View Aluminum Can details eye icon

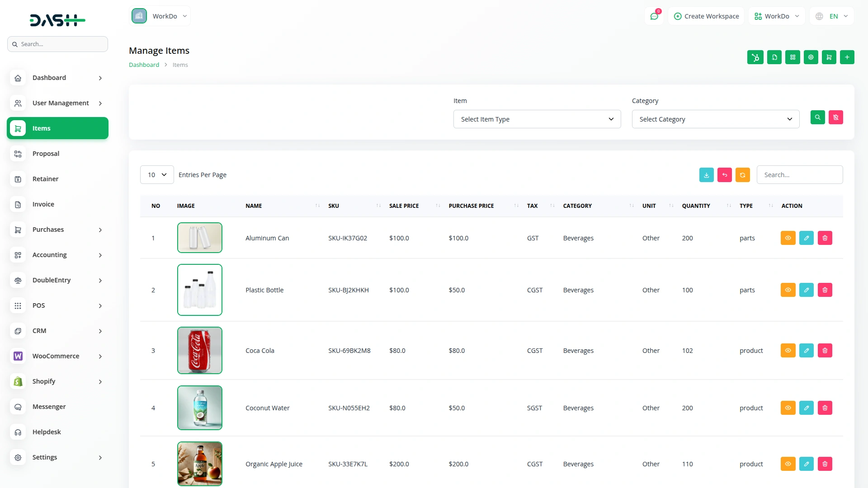(x=788, y=238)
